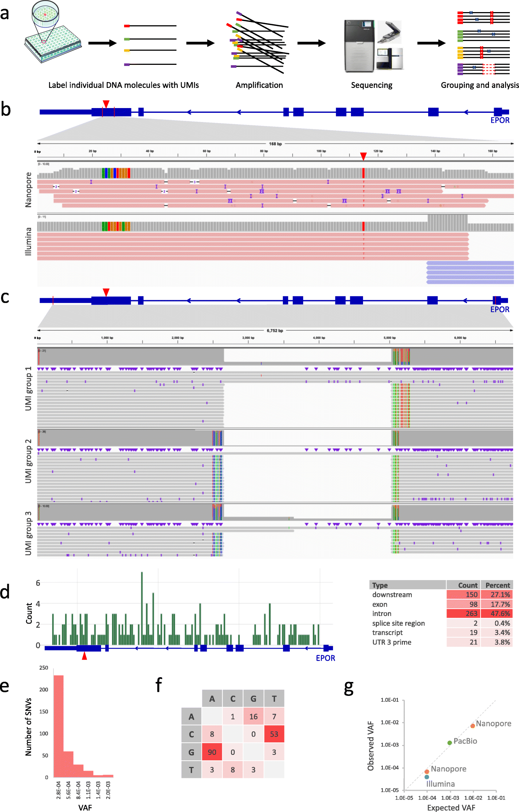The width and height of the screenshot is (519, 812).
Task: Click the 'transcript' row label
Action: pyautogui.click(x=388, y=633)
